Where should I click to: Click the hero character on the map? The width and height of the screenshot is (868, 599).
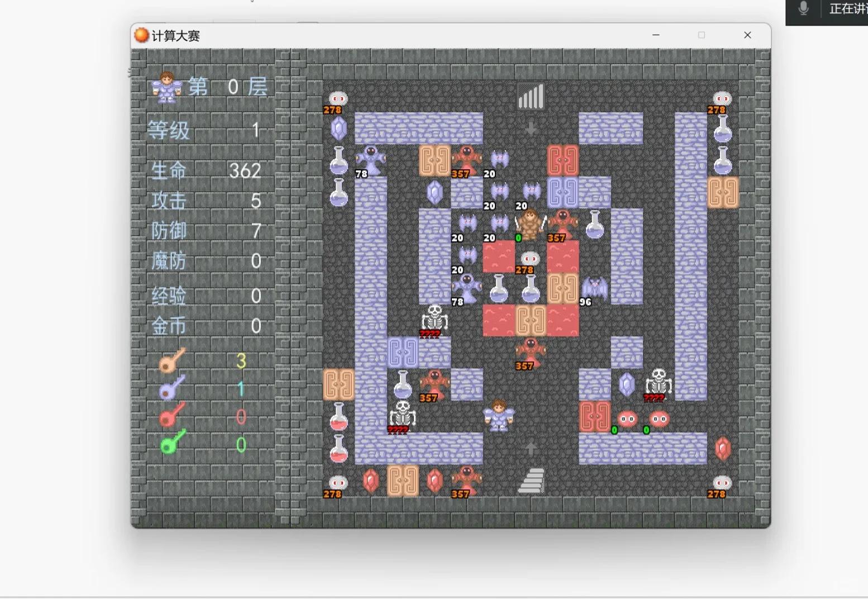(498, 416)
